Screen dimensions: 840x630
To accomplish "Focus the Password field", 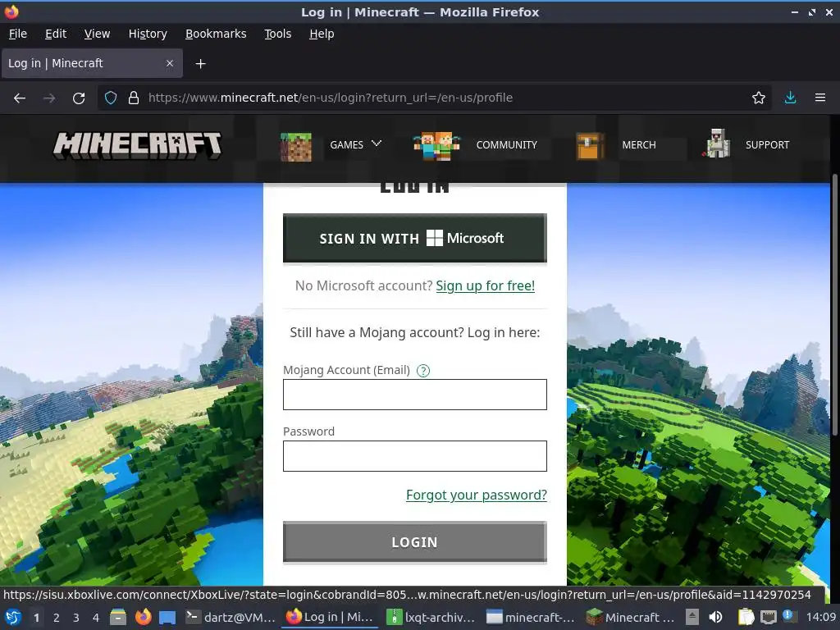I will click(x=414, y=456).
